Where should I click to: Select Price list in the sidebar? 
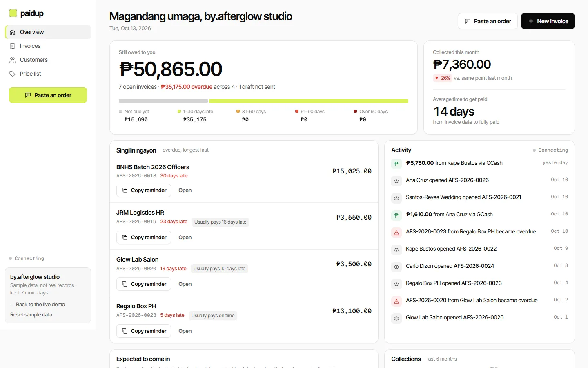[x=48, y=74]
